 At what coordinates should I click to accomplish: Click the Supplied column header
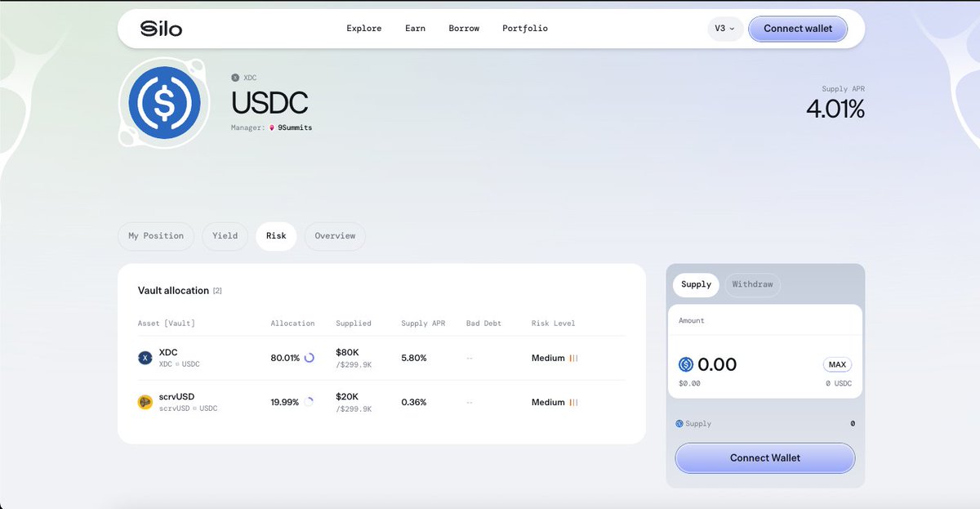pyautogui.click(x=354, y=324)
